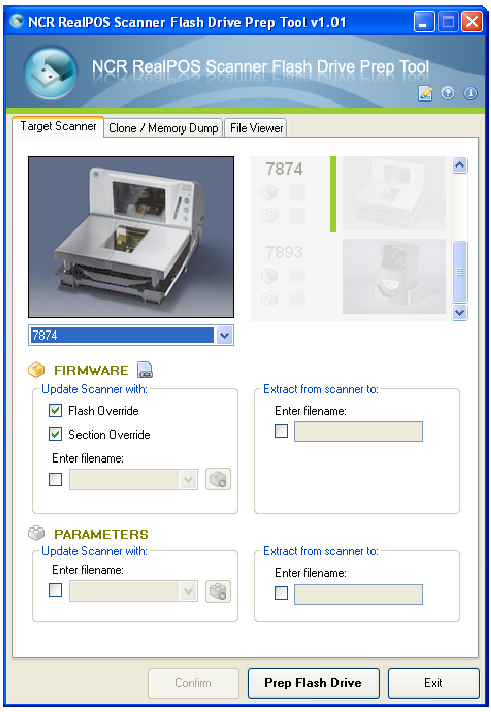Enable firmware extract filename checkbox

281,430
